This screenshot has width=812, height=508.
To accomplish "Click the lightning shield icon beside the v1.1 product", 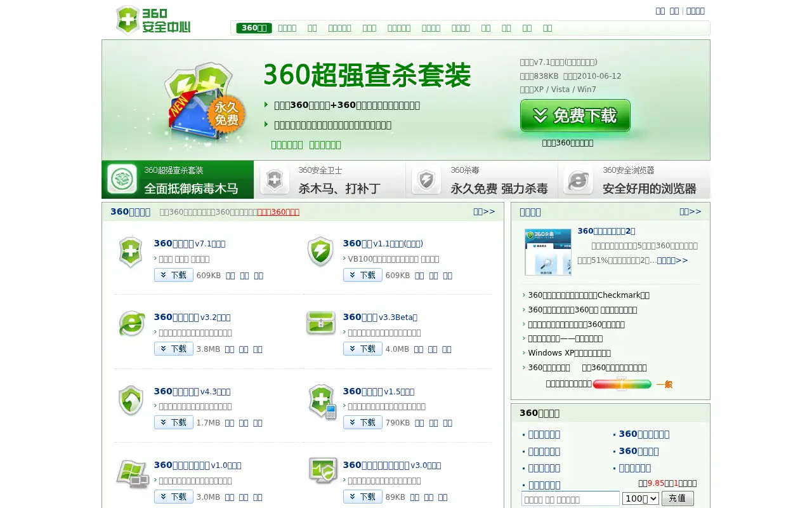I will pos(320,252).
